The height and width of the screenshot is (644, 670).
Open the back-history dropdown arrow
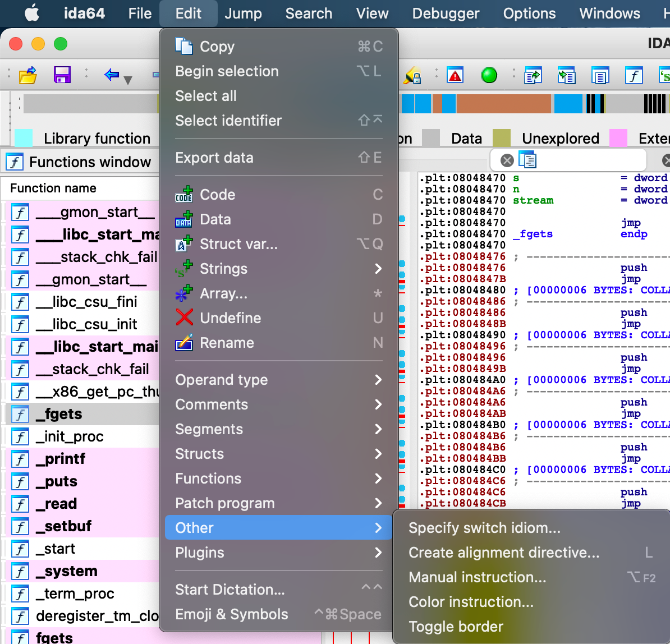128,80
